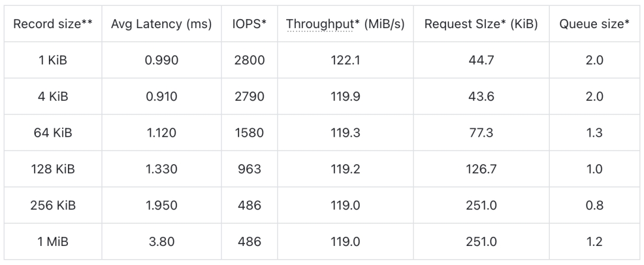The width and height of the screenshot is (644, 265).
Task: Click the Queue size column header
Action: coord(595,24)
